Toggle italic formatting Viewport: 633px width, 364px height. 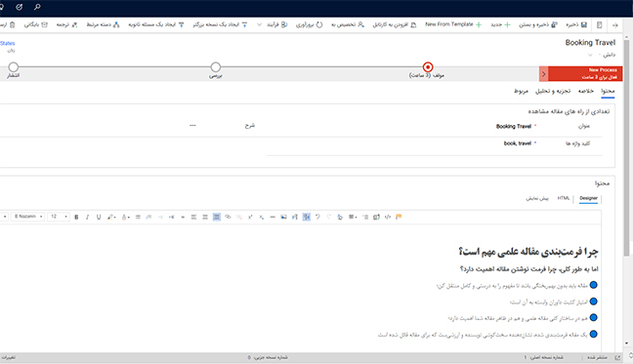pyautogui.click(x=87, y=218)
